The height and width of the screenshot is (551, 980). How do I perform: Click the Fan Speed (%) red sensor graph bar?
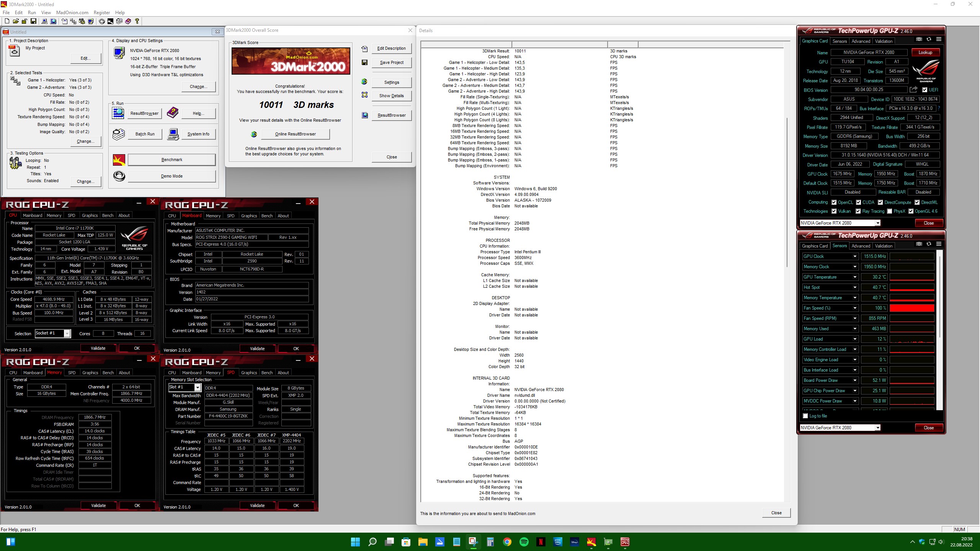tap(912, 308)
